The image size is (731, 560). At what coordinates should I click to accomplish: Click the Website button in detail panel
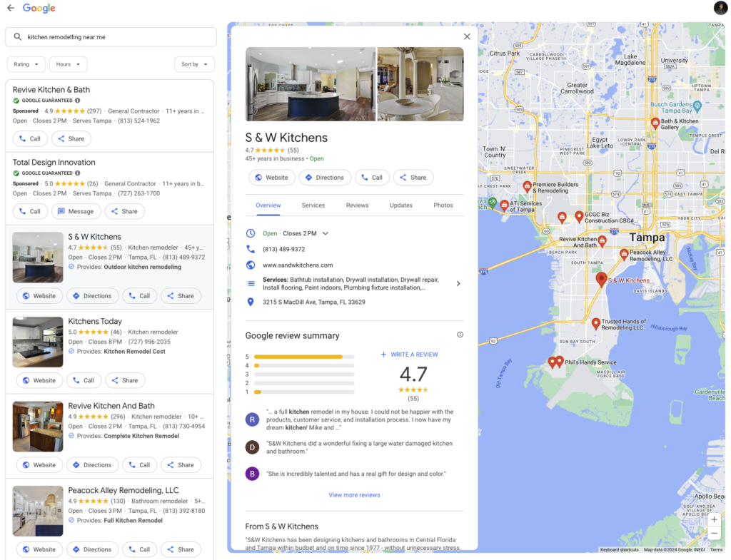[272, 178]
